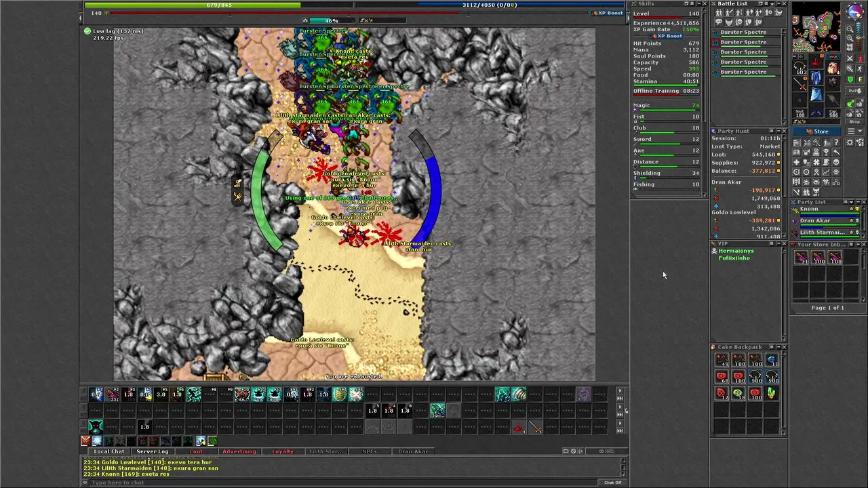Toggle stand while fighting mode
Image resolution: width=868 pixels, height=488 pixels.
[x=860, y=59]
